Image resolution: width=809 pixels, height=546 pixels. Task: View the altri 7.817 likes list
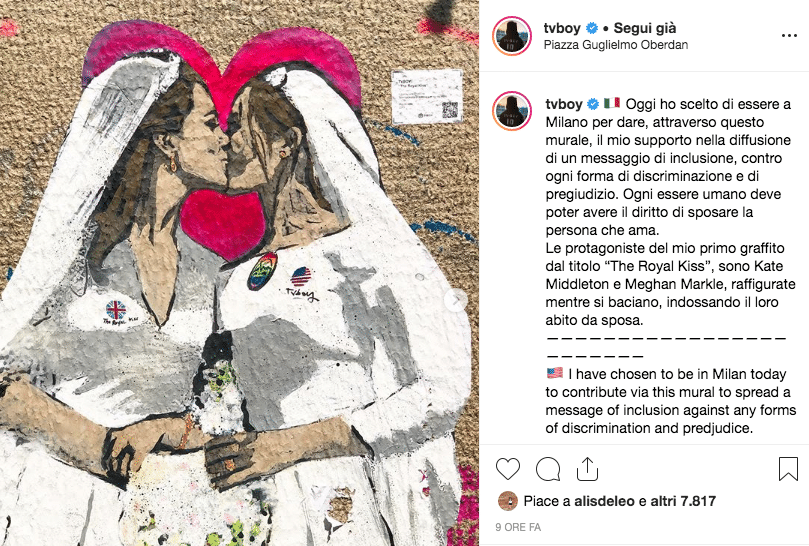click(683, 501)
